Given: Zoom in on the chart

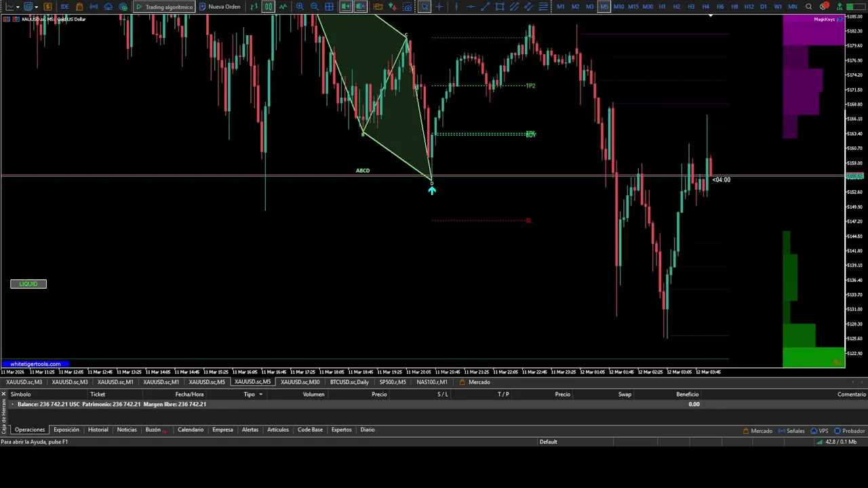Looking at the screenshot, I should coord(300,7).
